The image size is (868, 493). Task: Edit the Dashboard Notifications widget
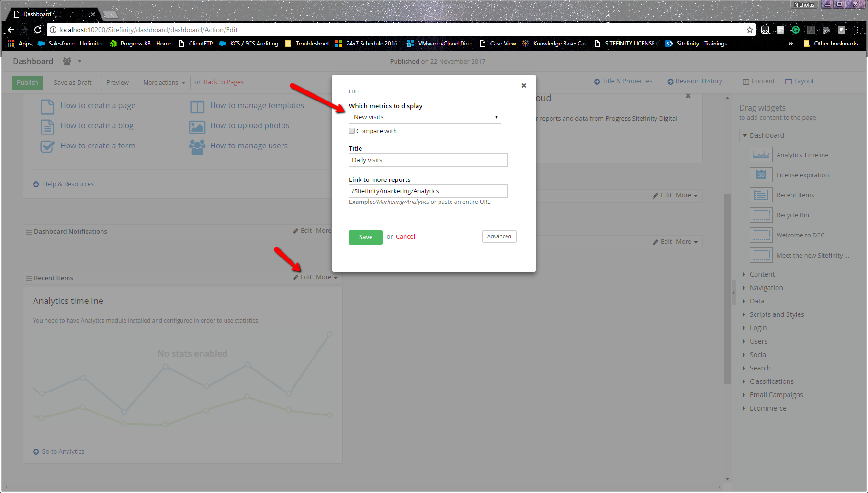click(x=302, y=231)
